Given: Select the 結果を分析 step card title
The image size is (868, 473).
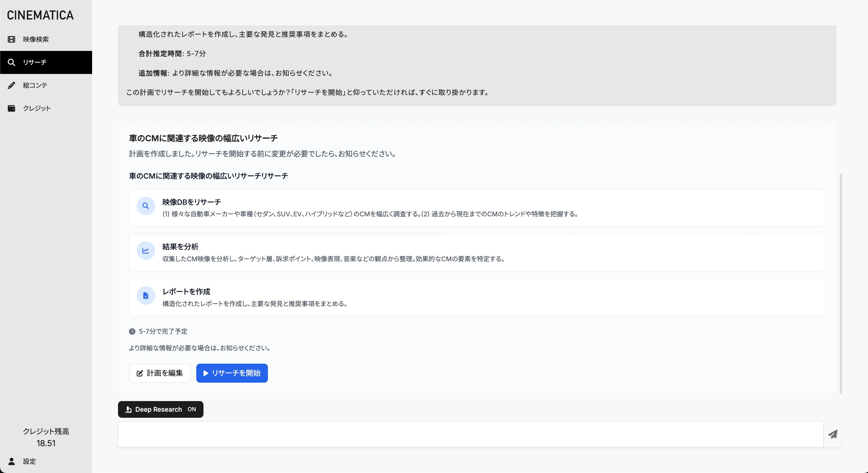Looking at the screenshot, I should pos(180,247).
